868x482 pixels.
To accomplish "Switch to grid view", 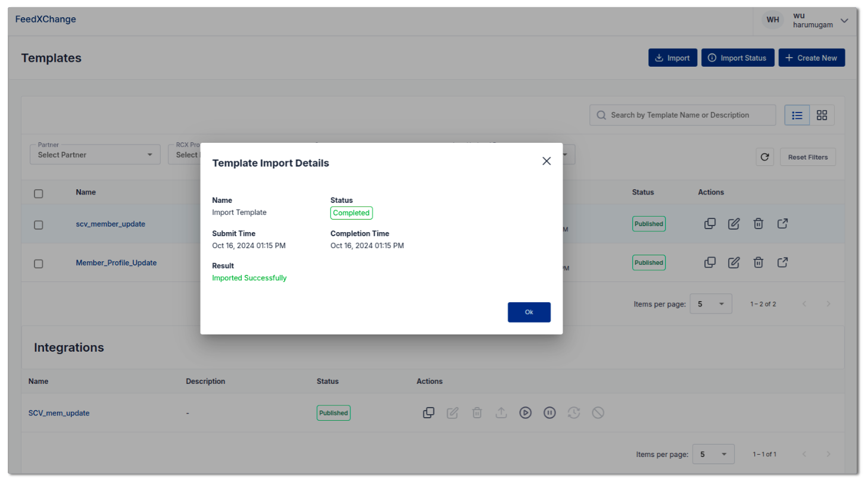I will (822, 115).
